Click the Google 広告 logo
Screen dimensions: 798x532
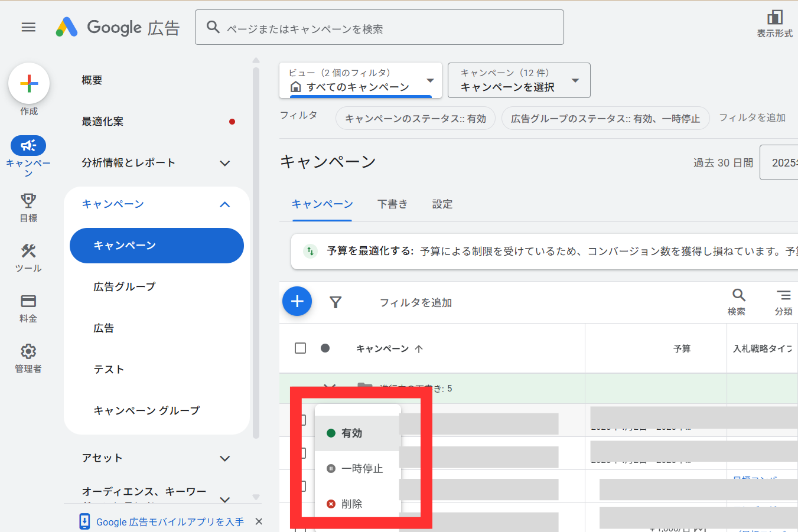[118, 27]
